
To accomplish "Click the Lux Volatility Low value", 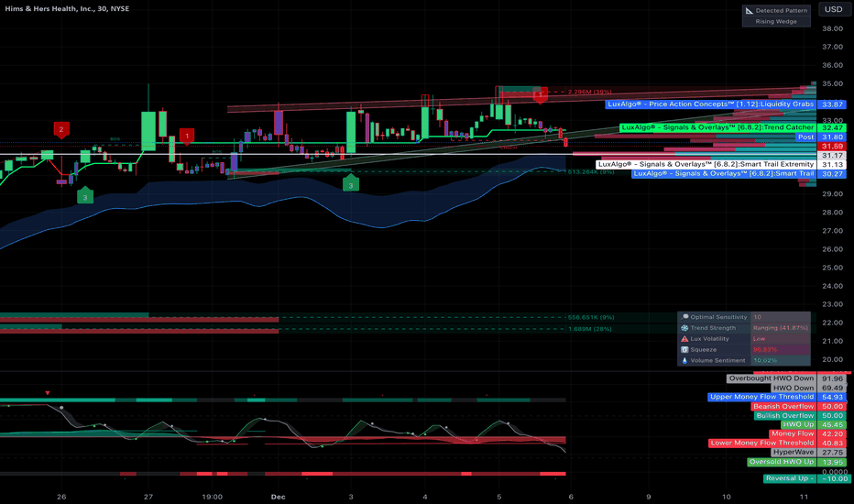I will (760, 339).
